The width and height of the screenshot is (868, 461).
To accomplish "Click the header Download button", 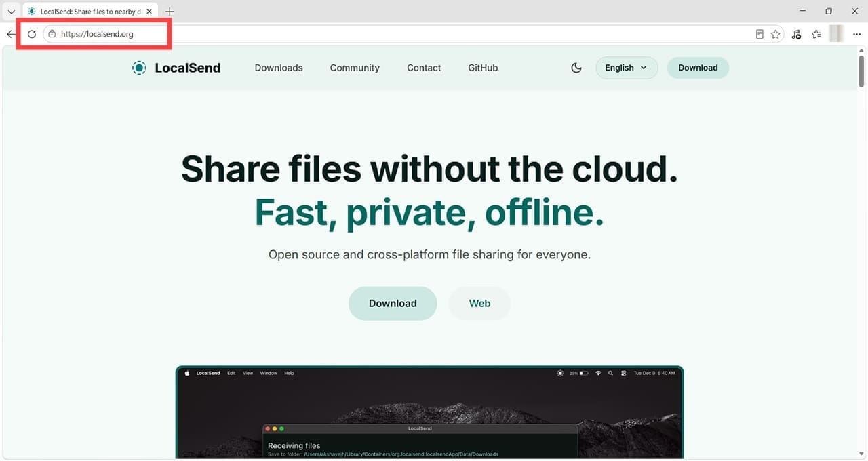I will pyautogui.click(x=698, y=68).
